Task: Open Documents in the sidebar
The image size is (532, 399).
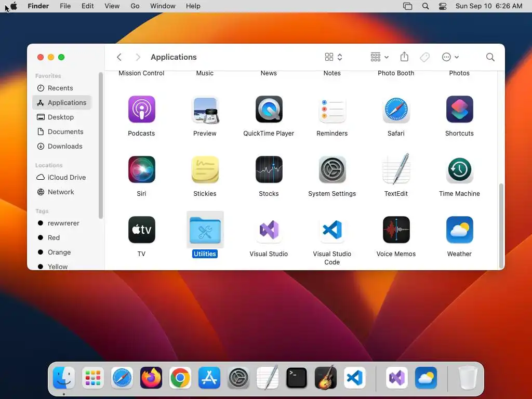Action: [62, 131]
